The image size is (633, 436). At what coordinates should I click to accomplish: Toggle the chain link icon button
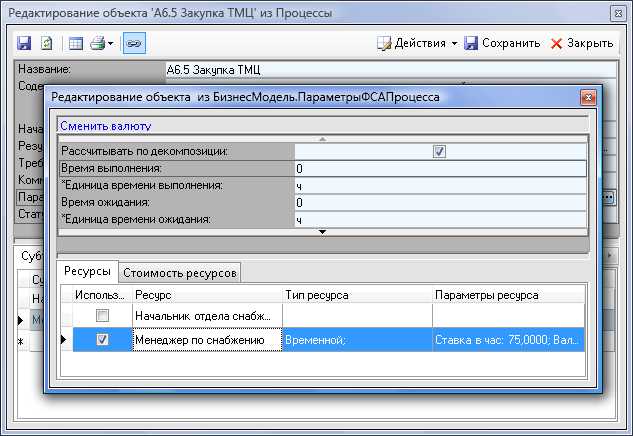point(134,43)
